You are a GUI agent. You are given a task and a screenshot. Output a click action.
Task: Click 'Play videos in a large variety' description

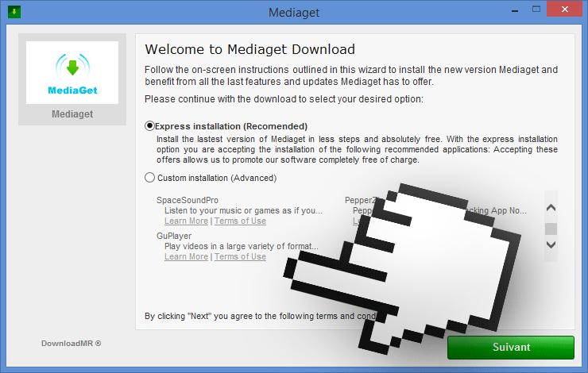point(241,246)
